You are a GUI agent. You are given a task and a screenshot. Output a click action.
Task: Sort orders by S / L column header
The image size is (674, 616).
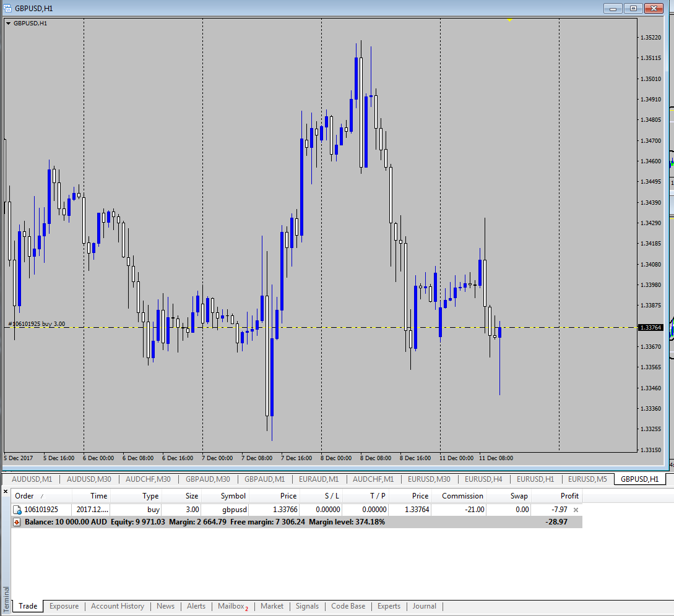pos(321,496)
